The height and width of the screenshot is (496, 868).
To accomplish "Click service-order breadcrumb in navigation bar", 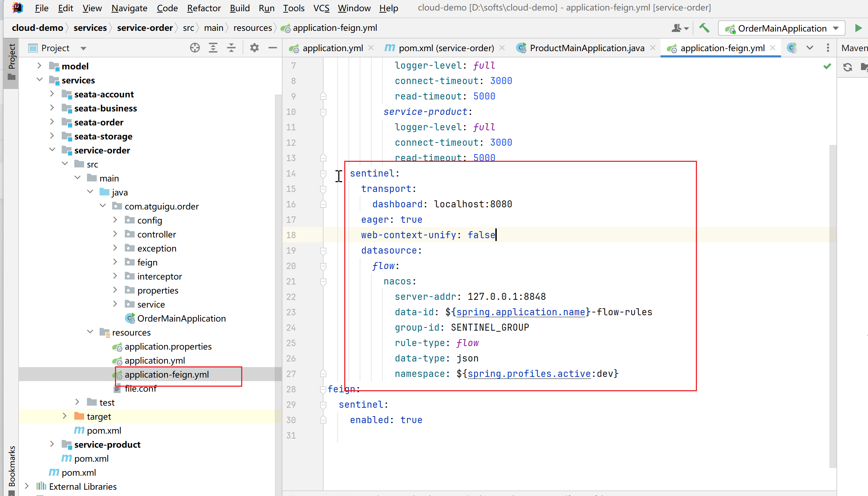I will pos(145,28).
